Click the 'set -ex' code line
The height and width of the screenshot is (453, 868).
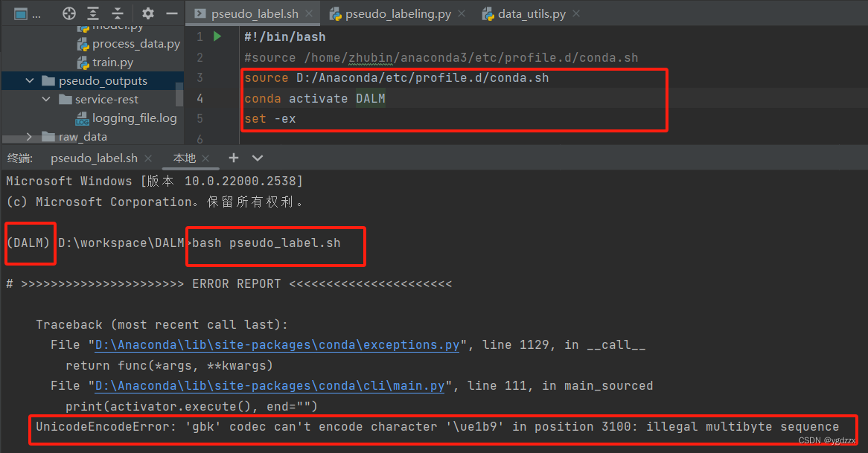click(270, 119)
